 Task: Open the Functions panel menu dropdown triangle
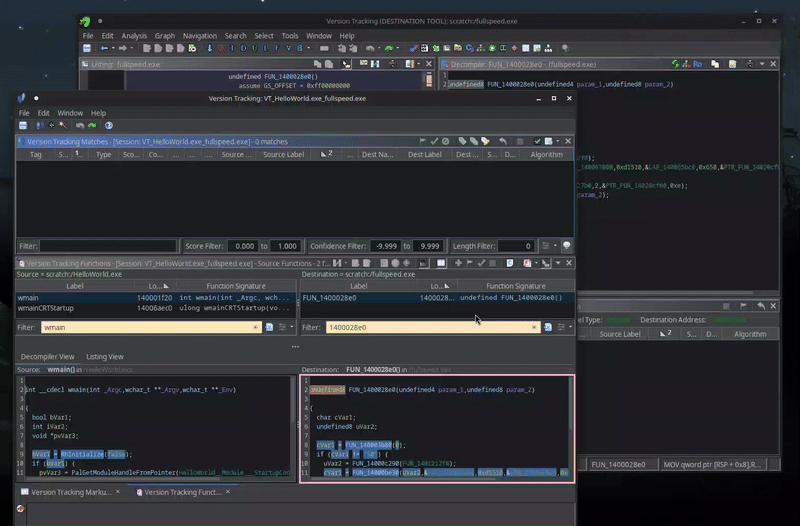tap(558, 263)
